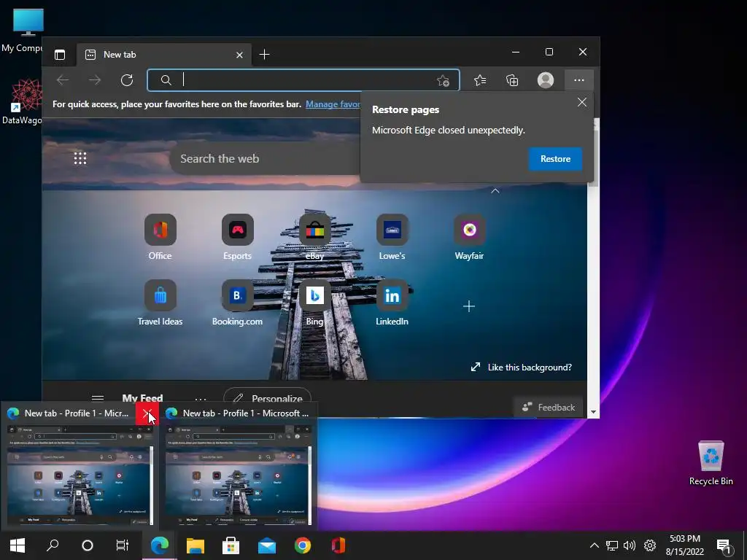Open the Bing quick link
The width and height of the screenshot is (747, 560).
(x=314, y=303)
